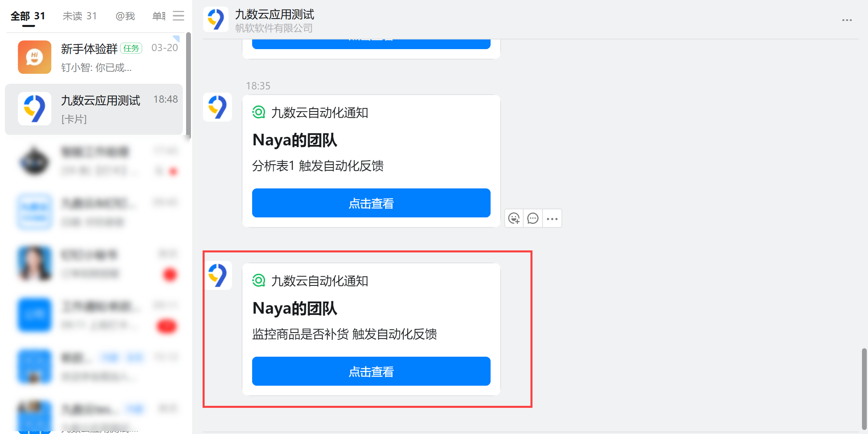Select the @我 tab
Image resolution: width=868 pixels, height=434 pixels.
coord(125,16)
